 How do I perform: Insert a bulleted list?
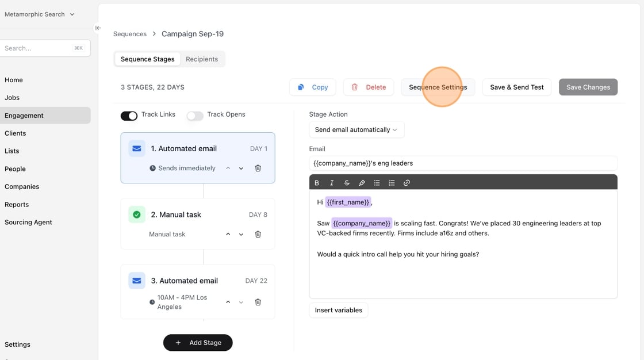tap(377, 183)
